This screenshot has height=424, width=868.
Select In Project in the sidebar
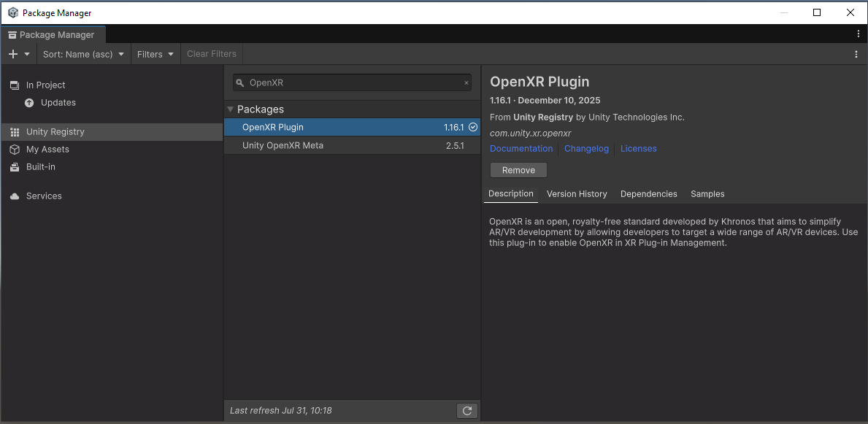click(x=111, y=85)
